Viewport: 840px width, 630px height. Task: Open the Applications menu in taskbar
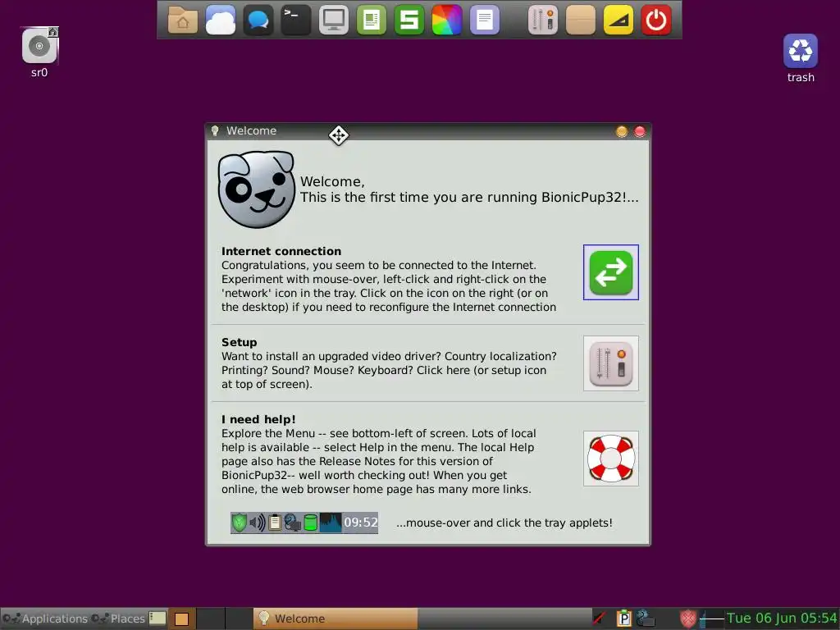point(45,619)
